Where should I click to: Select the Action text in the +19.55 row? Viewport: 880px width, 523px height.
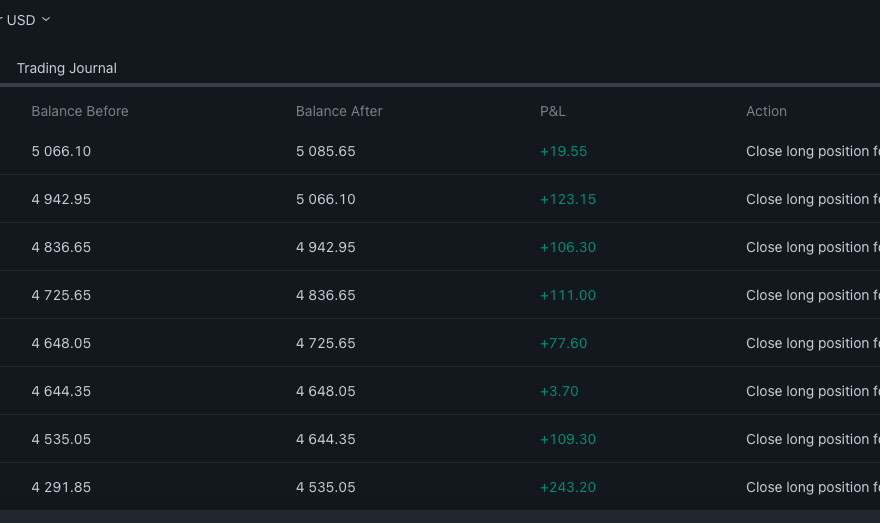click(x=812, y=151)
